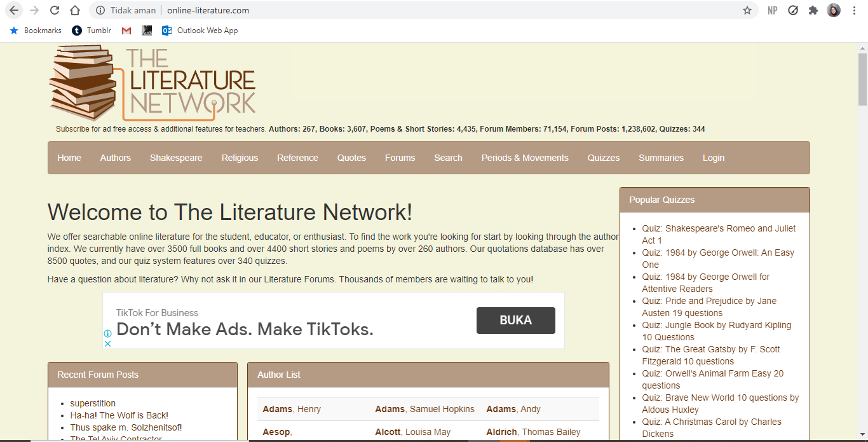The image size is (868, 442).
Task: Open the Gmail bookmark icon
Action: point(126,31)
